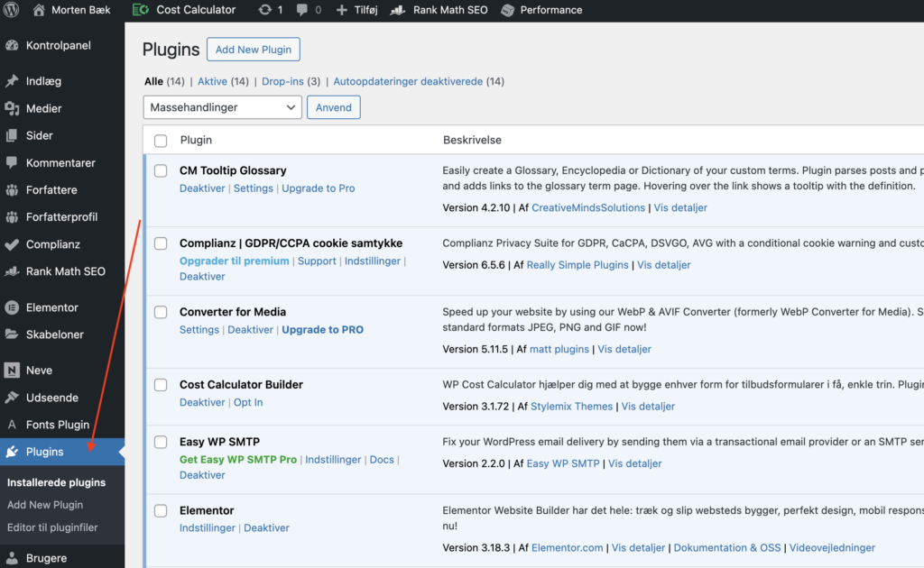Click Get Easy WP SMTP Pro link
Viewport: 924px width, 568px height.
click(x=238, y=459)
